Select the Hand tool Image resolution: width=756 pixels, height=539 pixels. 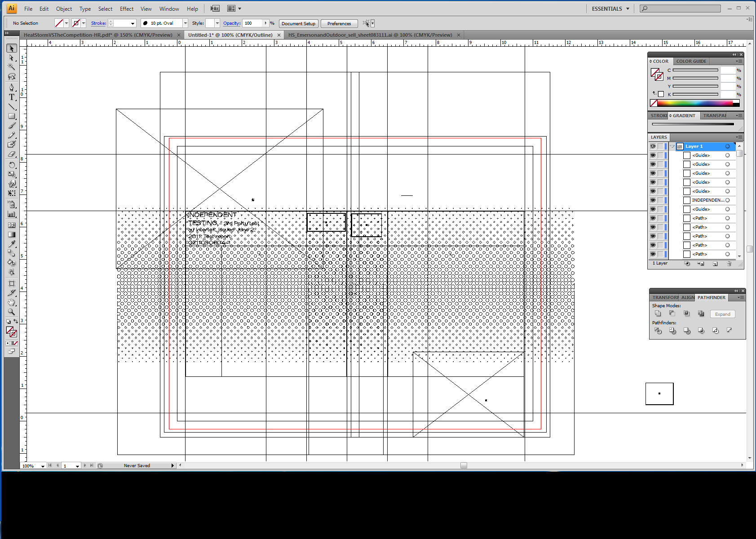coord(12,302)
